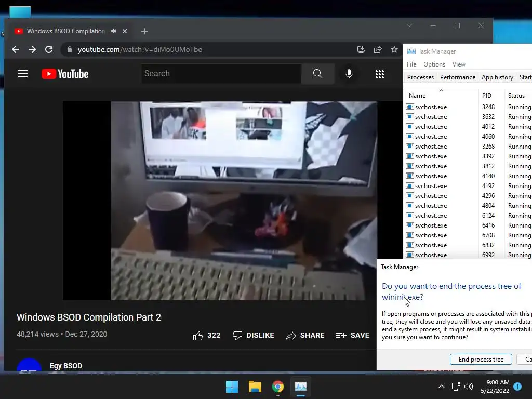The width and height of the screenshot is (532, 399).
Task: Select svchost.exe with PID 3632
Action: click(x=468, y=117)
